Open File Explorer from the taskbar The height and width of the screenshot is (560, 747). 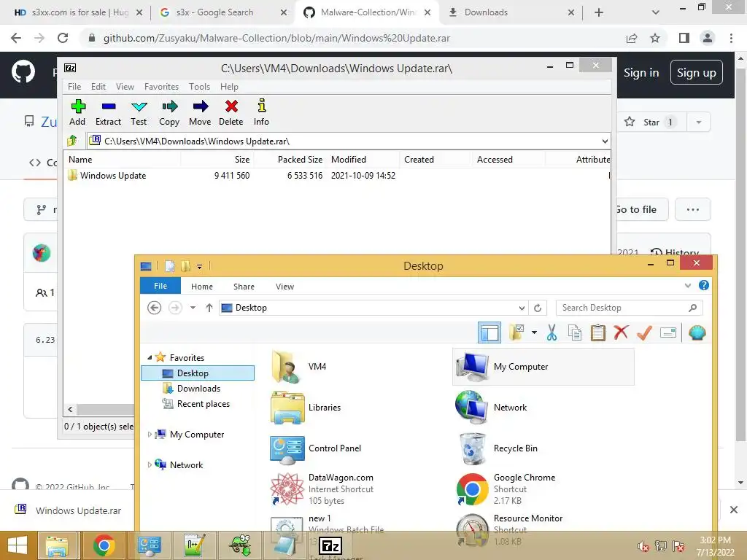[x=57, y=545]
